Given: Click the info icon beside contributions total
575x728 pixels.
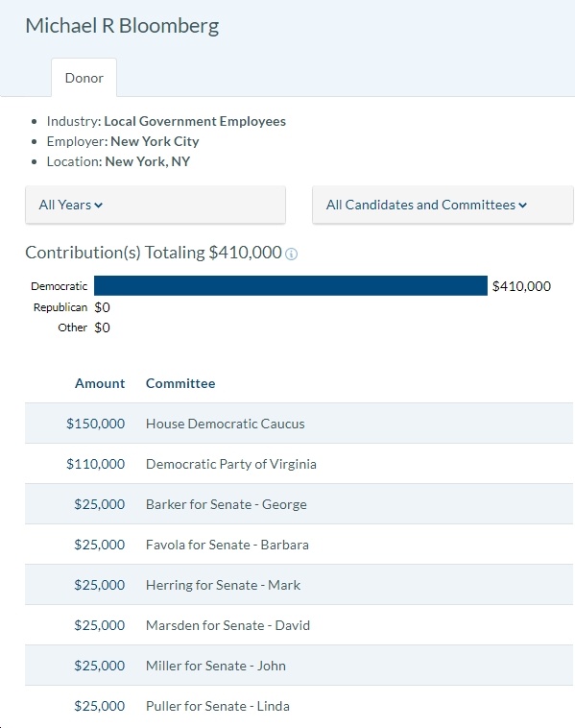Looking at the screenshot, I should (291, 254).
